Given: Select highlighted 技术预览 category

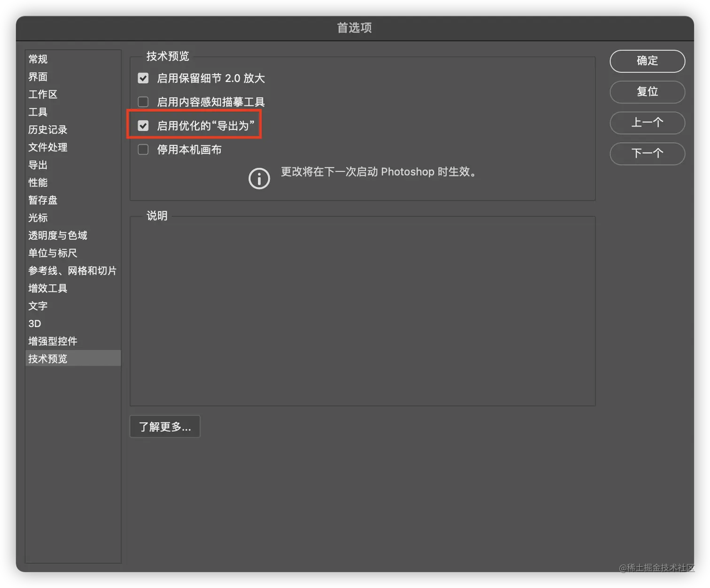Looking at the screenshot, I should pos(73,359).
